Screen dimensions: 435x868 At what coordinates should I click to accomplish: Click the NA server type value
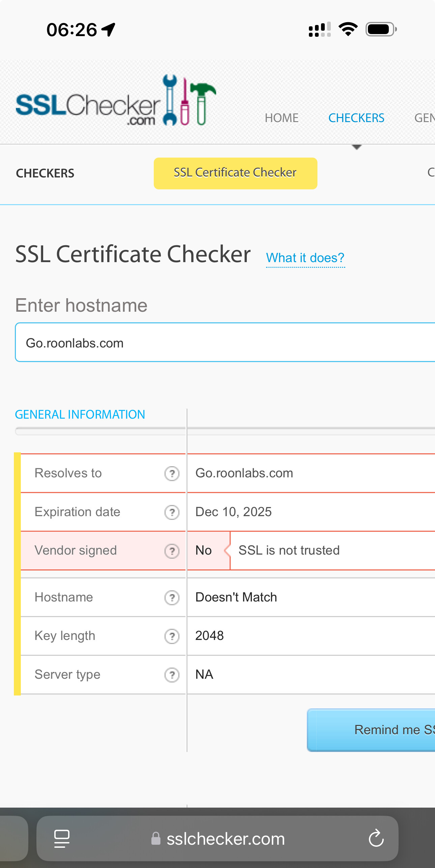click(x=204, y=675)
